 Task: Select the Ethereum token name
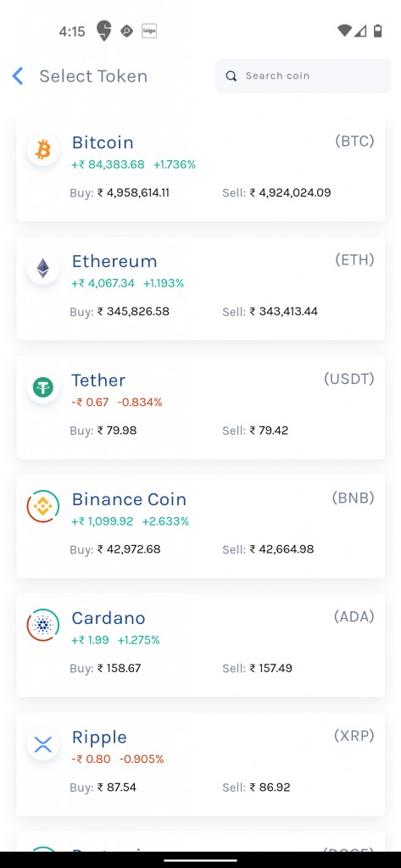(x=114, y=261)
